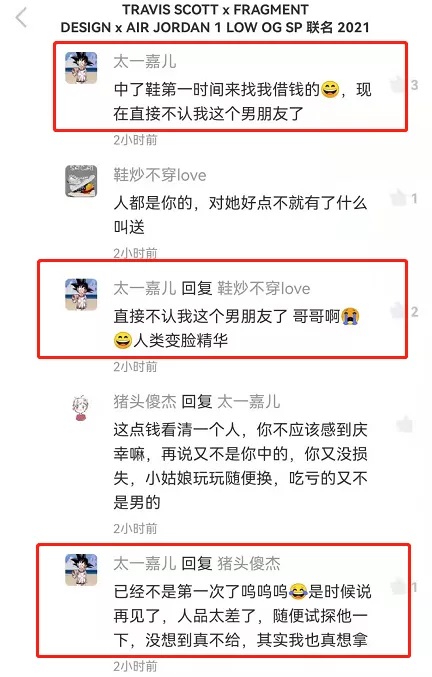Viewport: 432px width, 677px height.
Task: Tap replied-to name 猪头傻杰 in last reply
Action: click(x=249, y=563)
